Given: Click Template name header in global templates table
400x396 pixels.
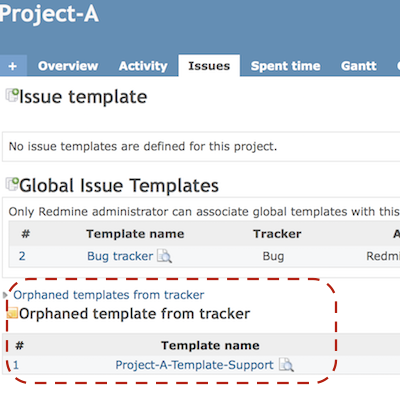Looking at the screenshot, I should tap(135, 234).
